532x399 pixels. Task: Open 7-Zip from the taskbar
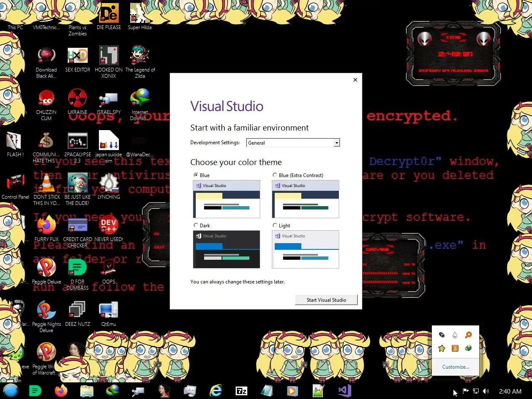pyautogui.click(x=241, y=391)
